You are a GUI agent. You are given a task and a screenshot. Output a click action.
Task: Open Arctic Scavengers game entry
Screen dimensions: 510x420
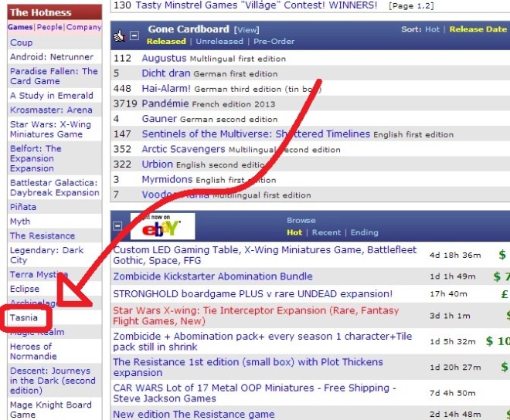[x=182, y=149]
